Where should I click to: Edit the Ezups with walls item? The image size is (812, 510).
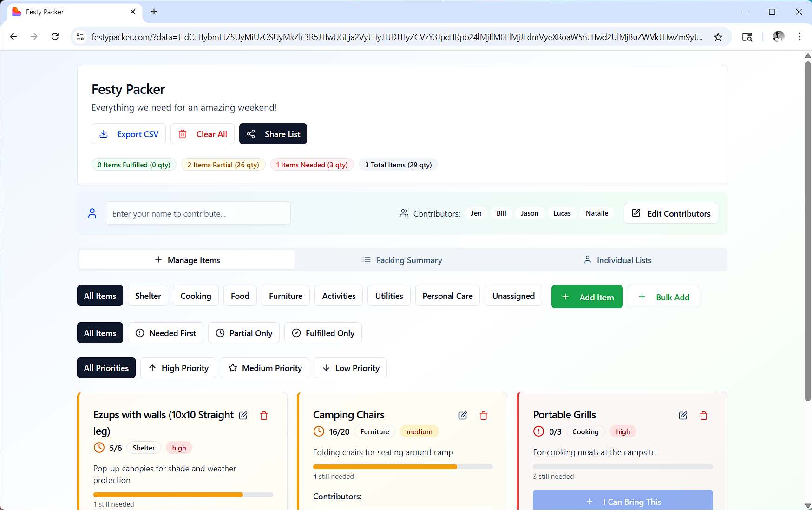pos(243,416)
